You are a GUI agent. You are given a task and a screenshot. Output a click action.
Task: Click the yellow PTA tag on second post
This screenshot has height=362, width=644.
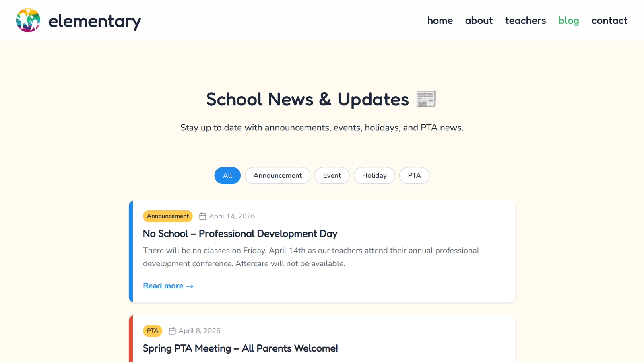click(x=153, y=331)
